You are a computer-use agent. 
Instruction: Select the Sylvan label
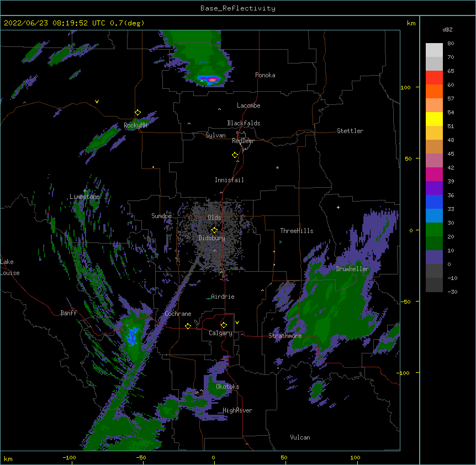click(x=215, y=135)
